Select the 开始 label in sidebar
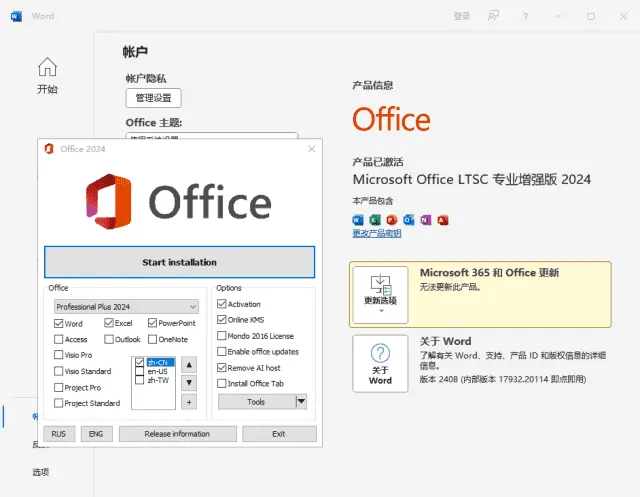The height and width of the screenshot is (497, 640). tap(47, 89)
